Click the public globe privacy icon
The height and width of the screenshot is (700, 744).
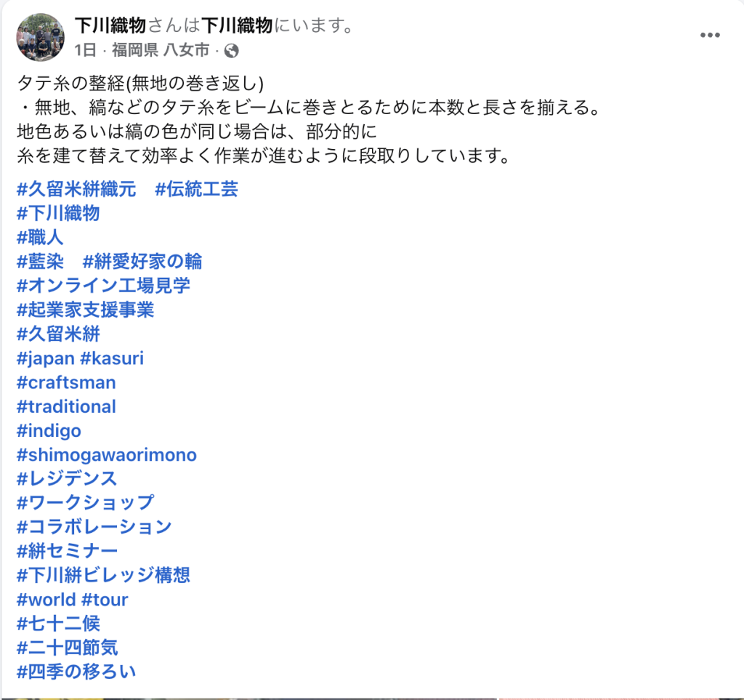coord(232,50)
